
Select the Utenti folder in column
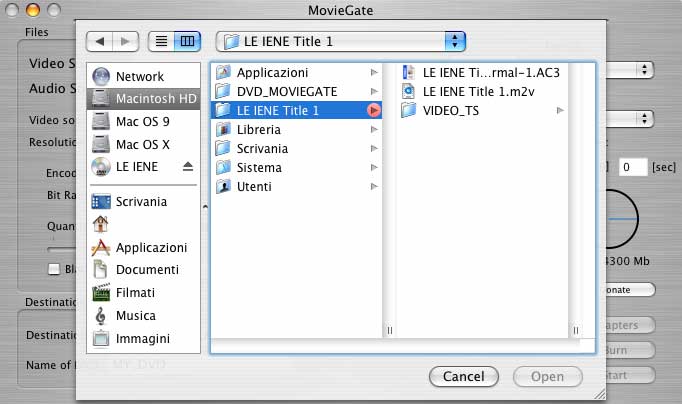253,186
